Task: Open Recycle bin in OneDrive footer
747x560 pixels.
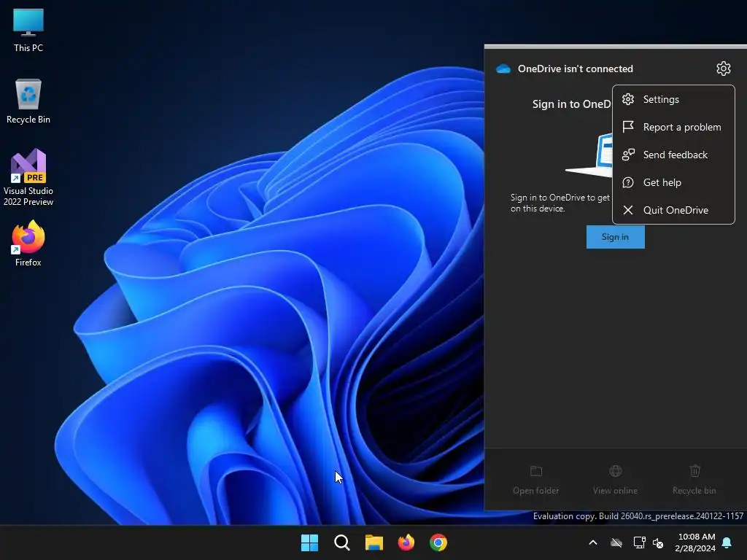Action: 694,480
